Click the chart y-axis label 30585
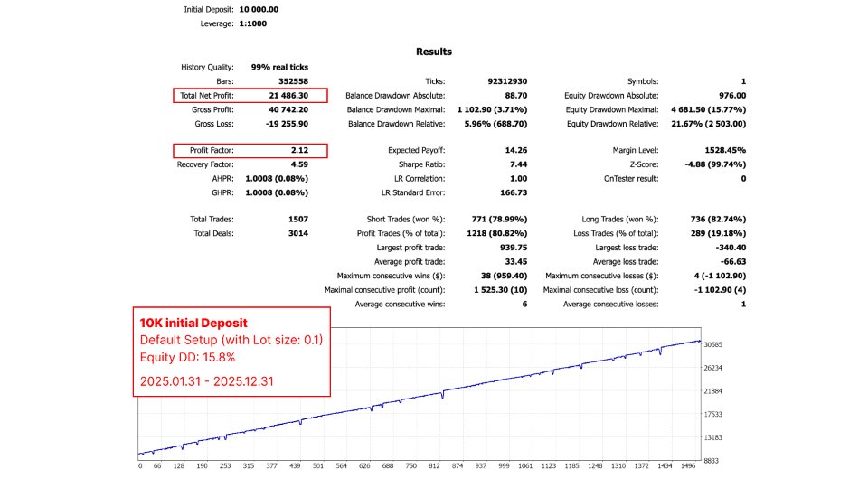This screenshot has height=488, width=868. coord(713,344)
